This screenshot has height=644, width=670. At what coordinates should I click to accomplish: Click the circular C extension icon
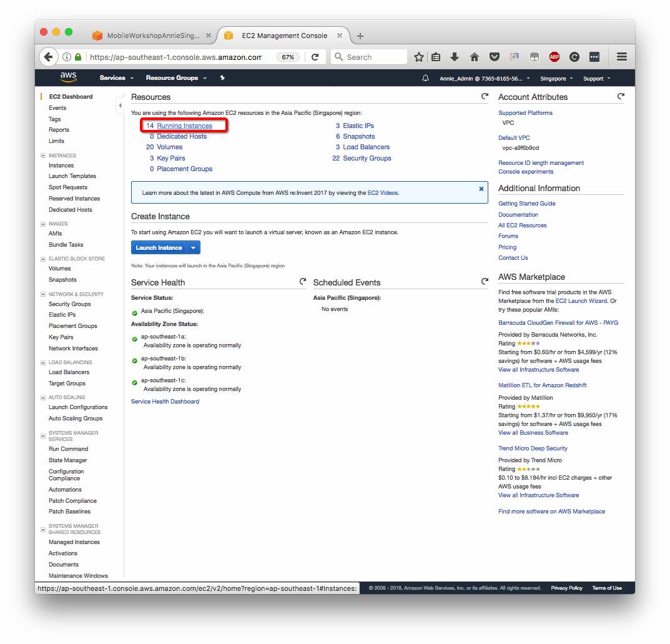pos(574,57)
